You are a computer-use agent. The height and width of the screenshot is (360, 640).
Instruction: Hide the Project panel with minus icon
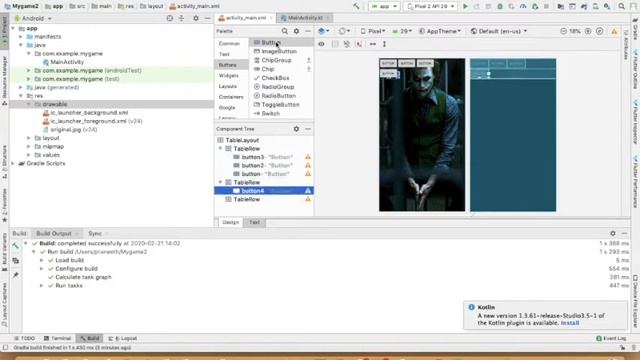[208, 18]
